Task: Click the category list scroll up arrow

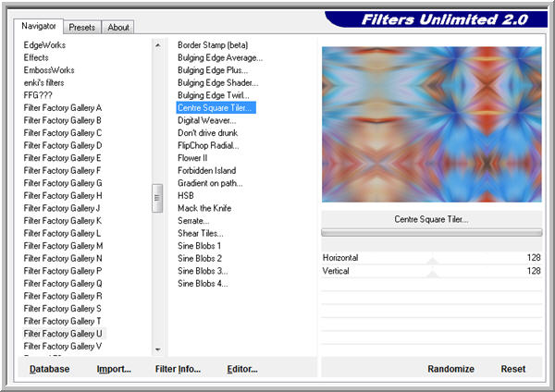Action: click(x=158, y=45)
